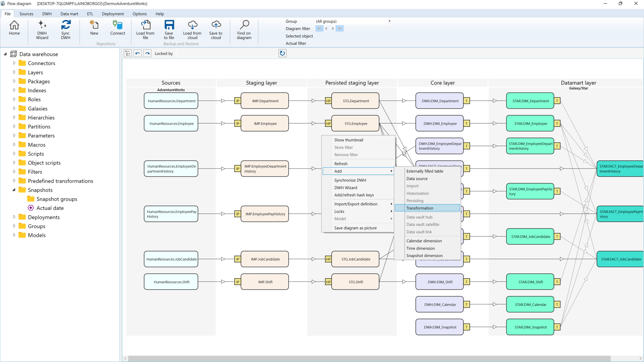The height and width of the screenshot is (362, 644).
Task: Create a New repository
Action: pos(94,28)
